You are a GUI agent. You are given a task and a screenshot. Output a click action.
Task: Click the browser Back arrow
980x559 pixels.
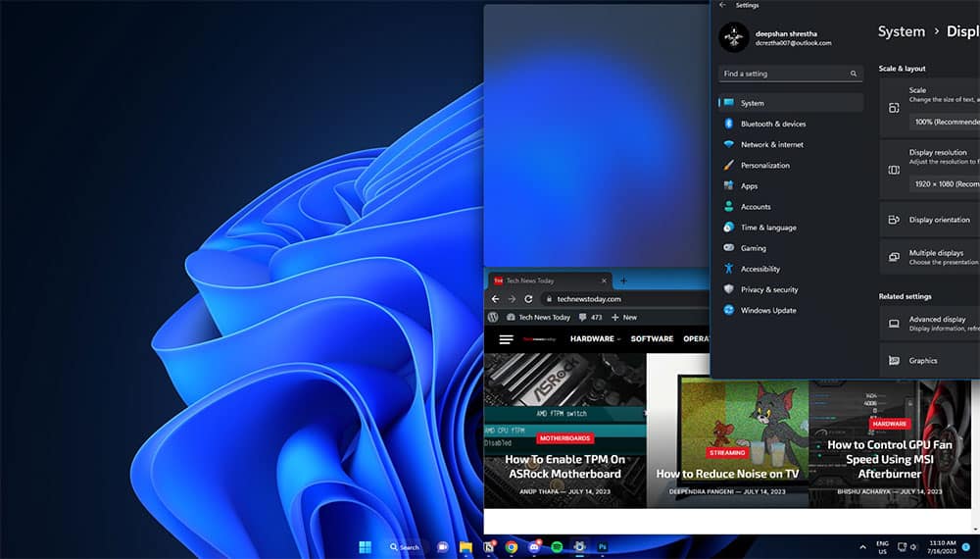tap(495, 299)
